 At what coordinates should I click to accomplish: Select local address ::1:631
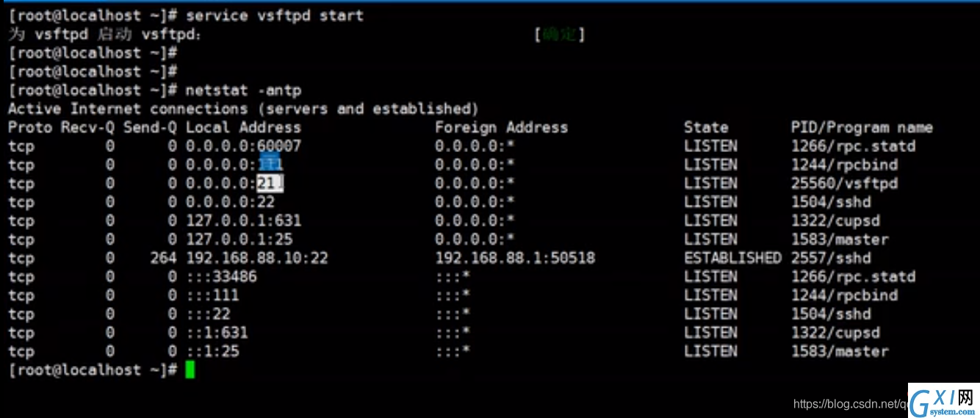click(x=217, y=333)
